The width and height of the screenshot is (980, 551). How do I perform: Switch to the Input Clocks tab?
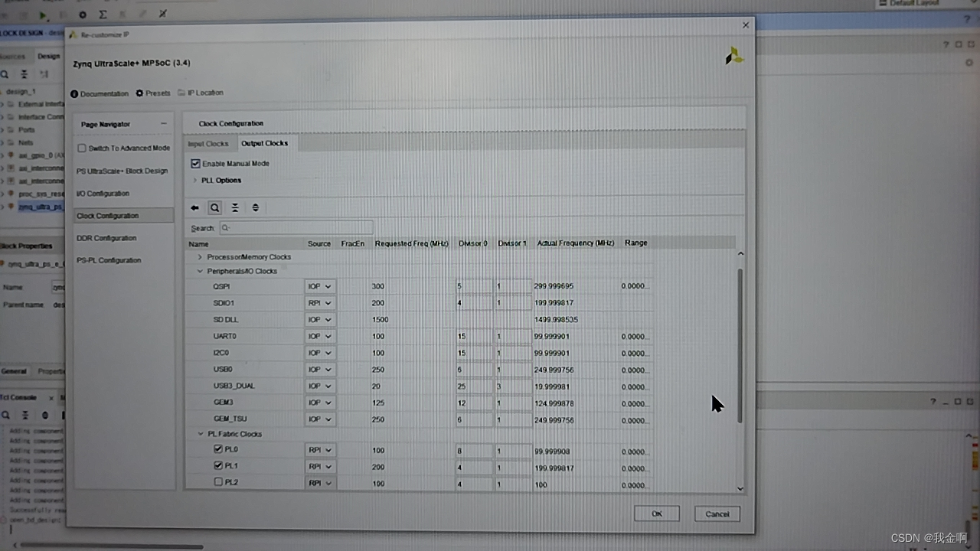208,144
